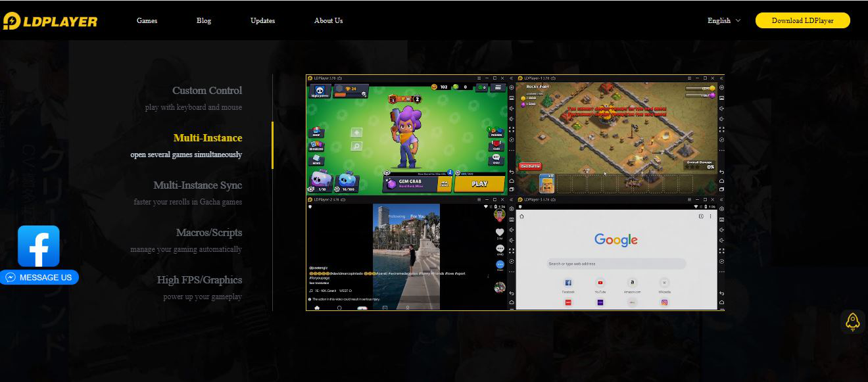Click the home icon in emulator browser
The image size is (868, 382).
click(x=522, y=216)
